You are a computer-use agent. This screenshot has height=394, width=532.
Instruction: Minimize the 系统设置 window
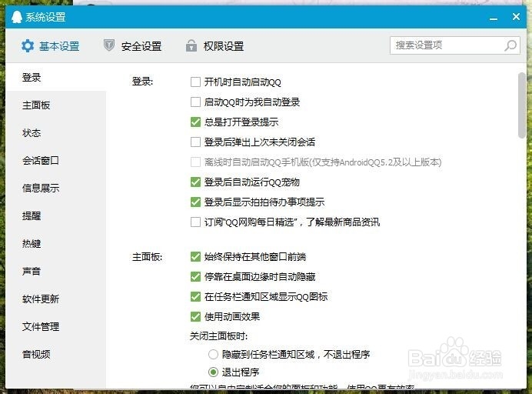pyautogui.click(x=494, y=18)
